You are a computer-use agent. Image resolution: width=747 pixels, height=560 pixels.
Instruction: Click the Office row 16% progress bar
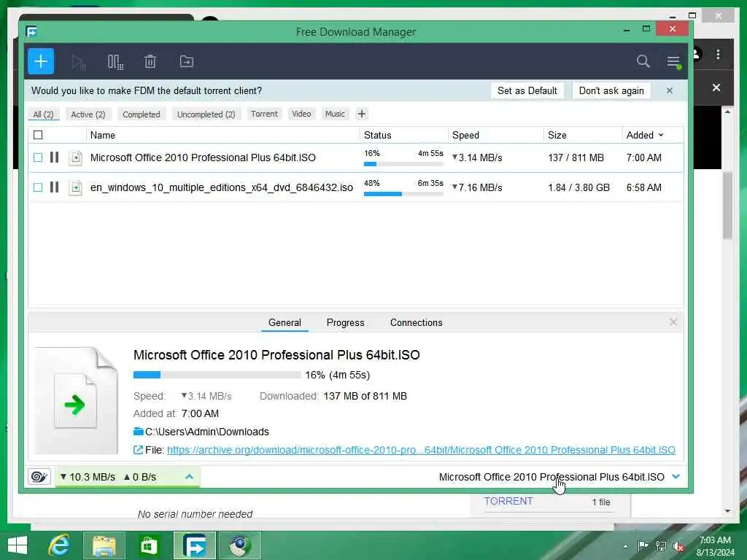(403, 164)
